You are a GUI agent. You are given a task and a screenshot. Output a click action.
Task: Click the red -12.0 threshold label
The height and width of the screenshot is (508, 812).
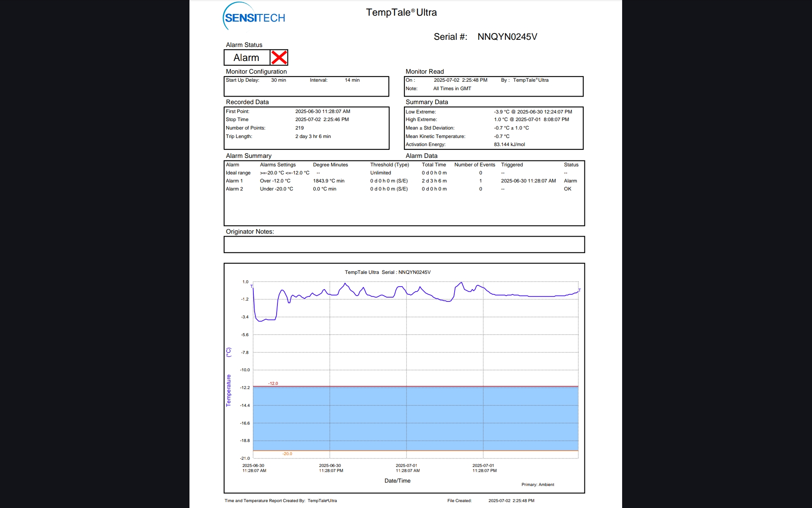click(273, 384)
